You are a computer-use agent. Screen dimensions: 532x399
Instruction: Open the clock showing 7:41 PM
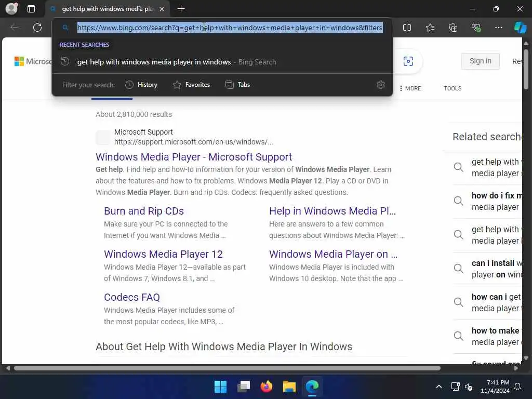[495, 387]
